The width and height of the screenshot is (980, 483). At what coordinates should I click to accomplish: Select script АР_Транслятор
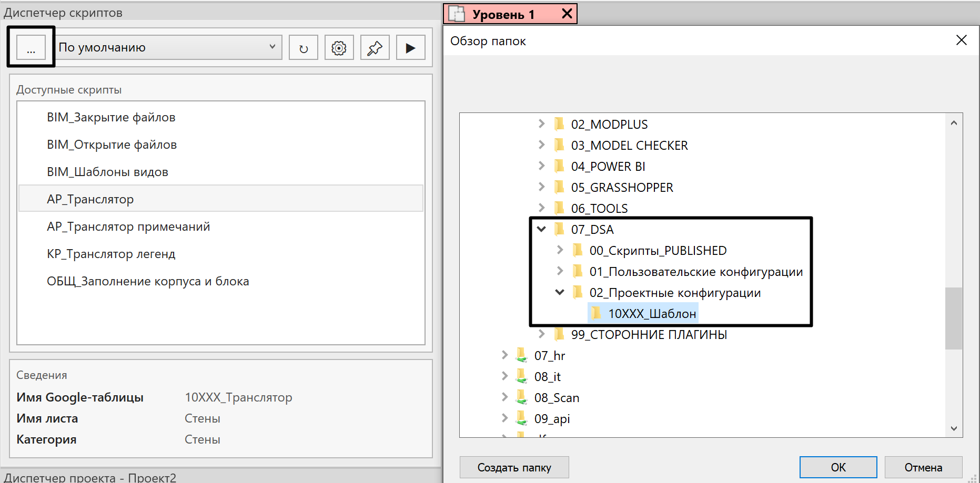tap(221, 199)
